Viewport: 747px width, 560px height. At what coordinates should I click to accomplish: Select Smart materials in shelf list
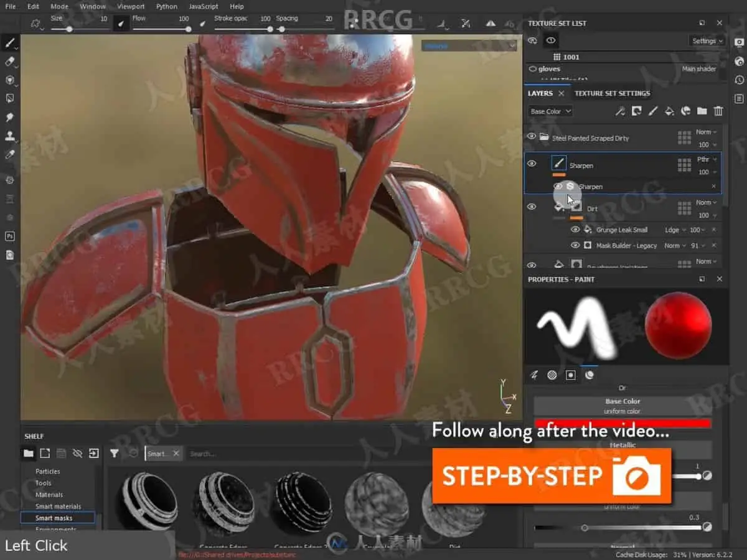click(x=58, y=506)
